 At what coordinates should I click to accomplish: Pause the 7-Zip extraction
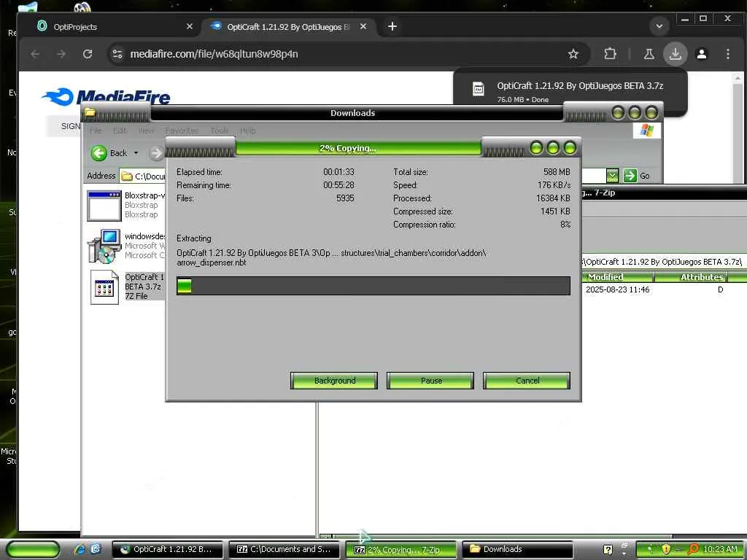430,381
